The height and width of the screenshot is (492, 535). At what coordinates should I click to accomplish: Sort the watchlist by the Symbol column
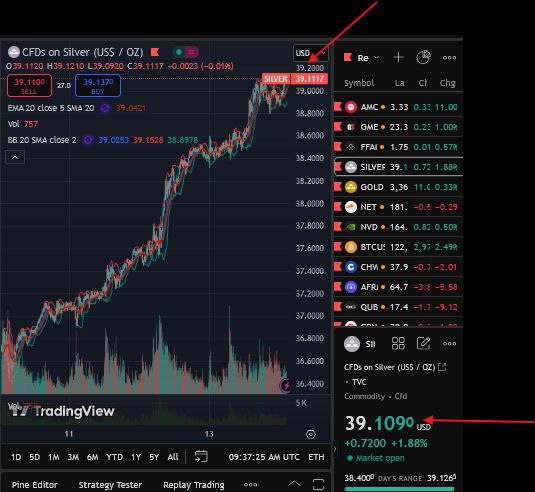pos(359,83)
